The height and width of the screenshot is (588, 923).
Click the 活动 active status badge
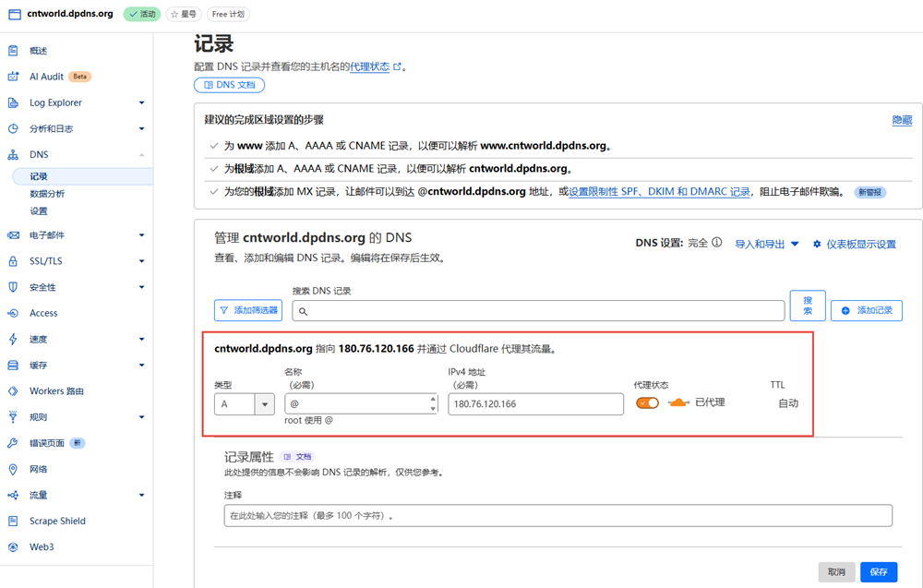coord(142,14)
